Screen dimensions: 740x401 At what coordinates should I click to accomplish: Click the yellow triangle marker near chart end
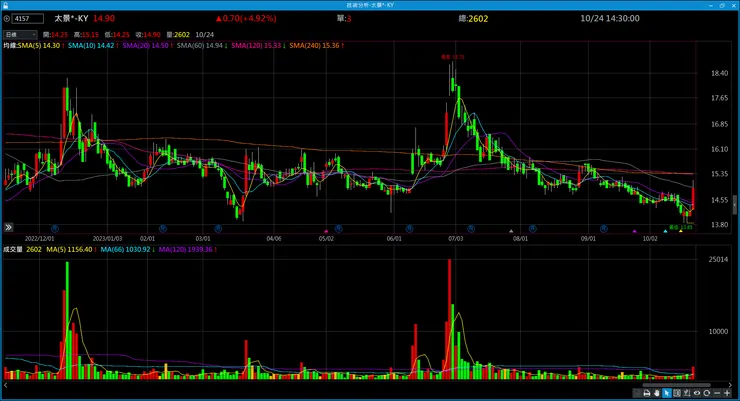[x=681, y=231]
